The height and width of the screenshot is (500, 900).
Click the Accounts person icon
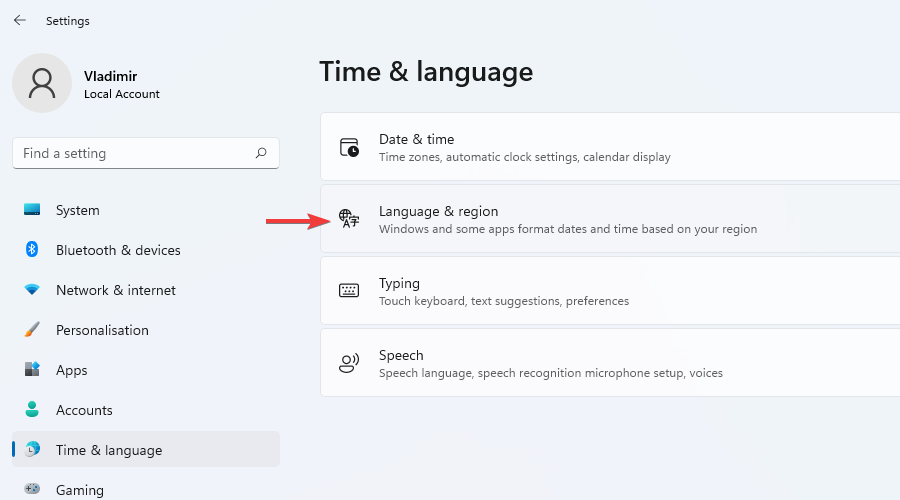(x=32, y=410)
